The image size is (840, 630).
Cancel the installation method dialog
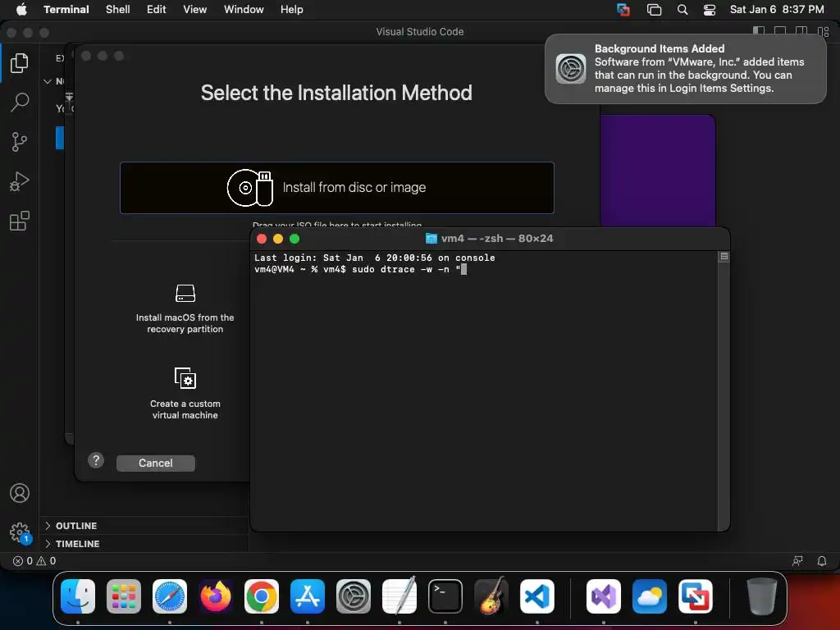click(x=155, y=463)
